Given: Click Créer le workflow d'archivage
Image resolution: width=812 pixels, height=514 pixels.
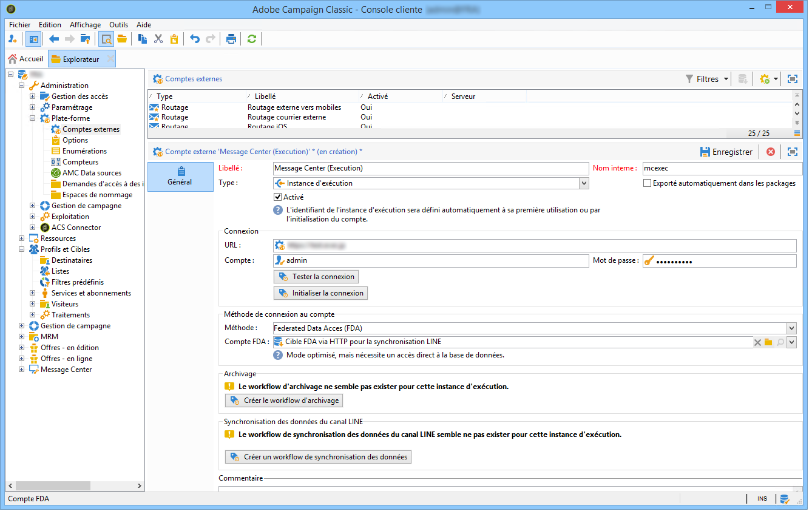Looking at the screenshot, I should 285,401.
